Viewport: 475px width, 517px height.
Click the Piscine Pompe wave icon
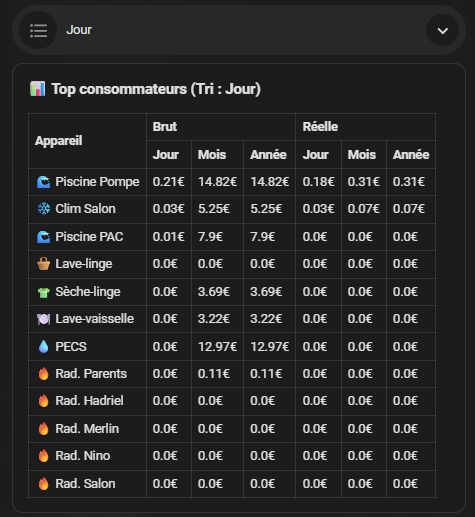[x=44, y=182]
